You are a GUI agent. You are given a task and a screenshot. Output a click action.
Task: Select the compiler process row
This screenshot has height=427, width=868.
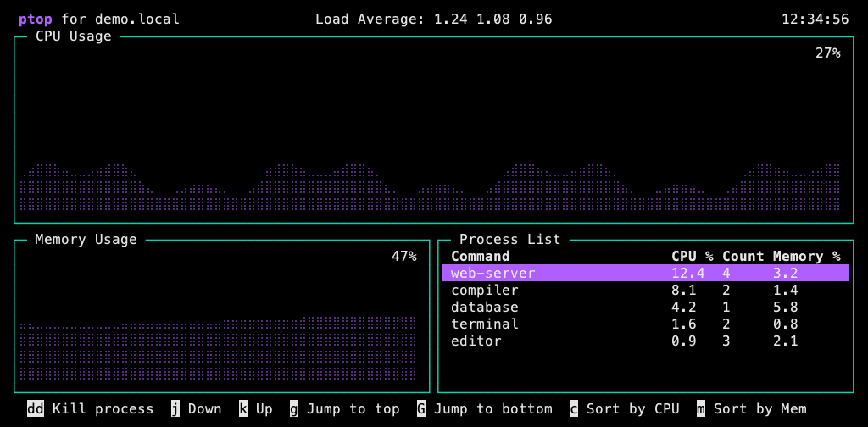[645, 290]
